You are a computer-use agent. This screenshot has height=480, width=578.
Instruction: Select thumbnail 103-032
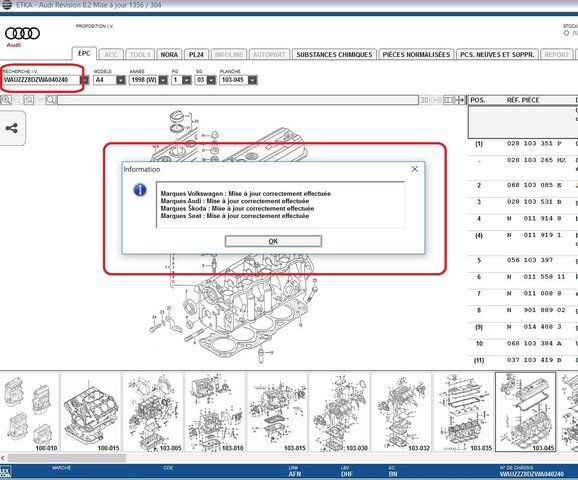point(402,412)
